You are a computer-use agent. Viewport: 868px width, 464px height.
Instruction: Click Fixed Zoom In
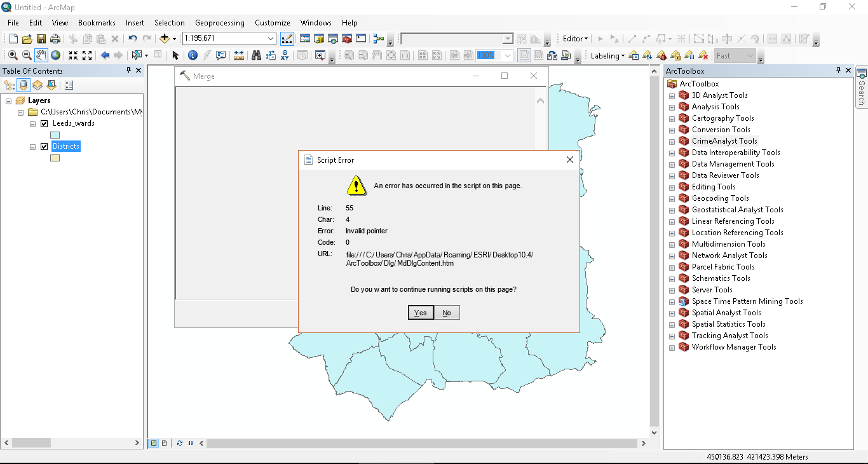[73, 55]
